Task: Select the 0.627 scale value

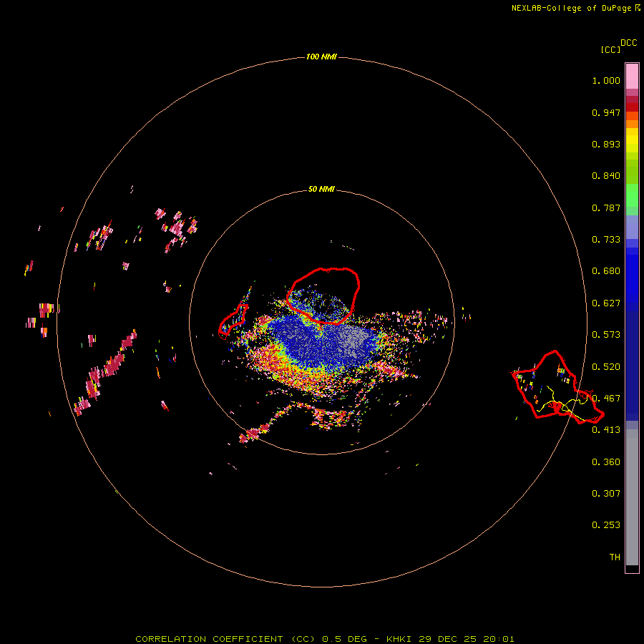Action: (x=606, y=303)
